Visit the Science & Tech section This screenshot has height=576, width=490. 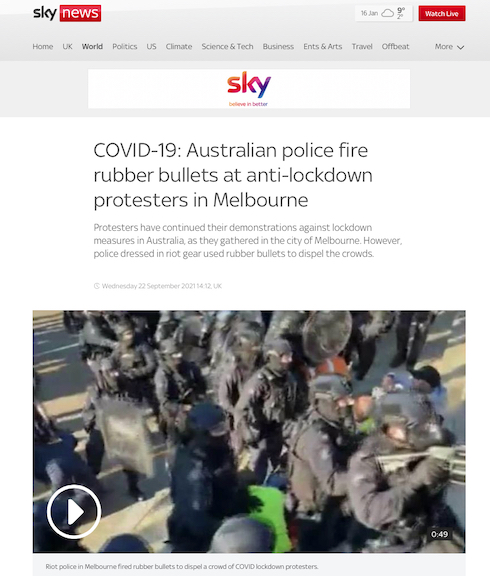227,47
